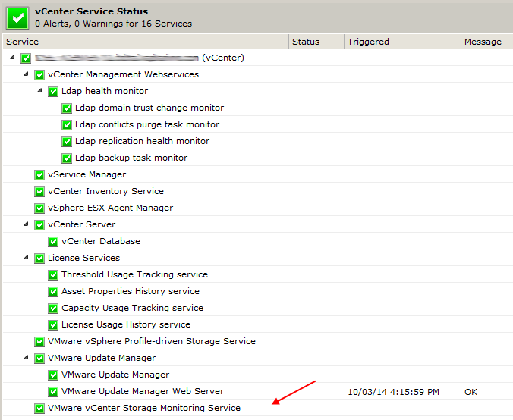Image resolution: width=513 pixels, height=420 pixels.
Task: Sort by the Status column header
Action: click(x=316, y=42)
